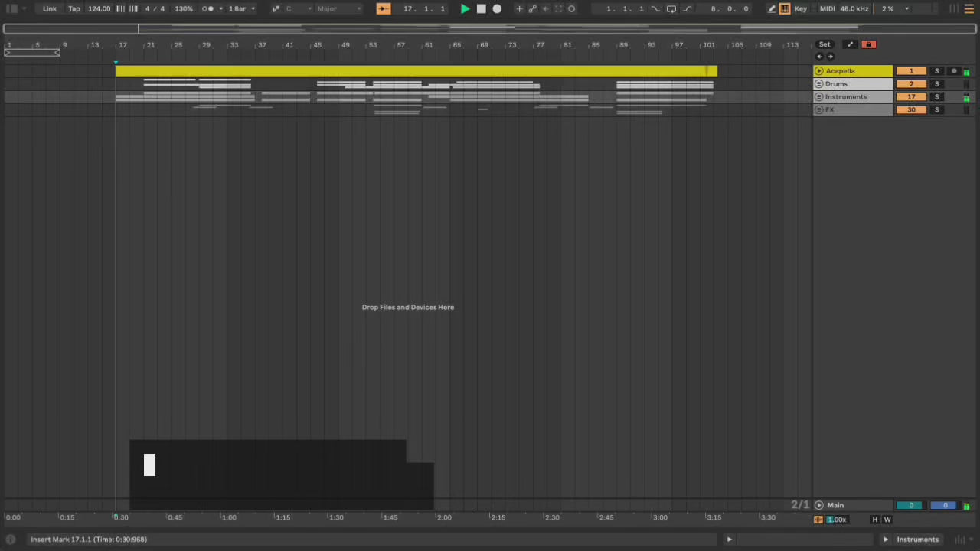
Task: Click the 124.00 tempo field
Action: (99, 9)
